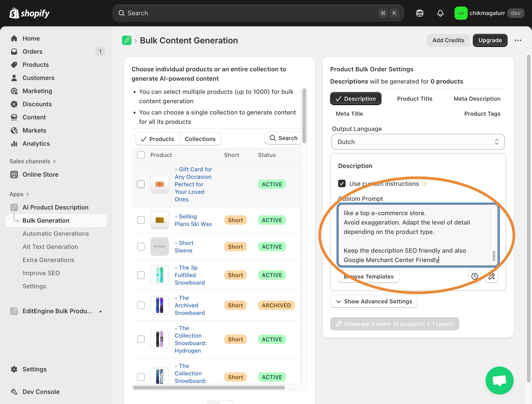
Task: Expand the Sales channels section
Action: [x=32, y=161]
